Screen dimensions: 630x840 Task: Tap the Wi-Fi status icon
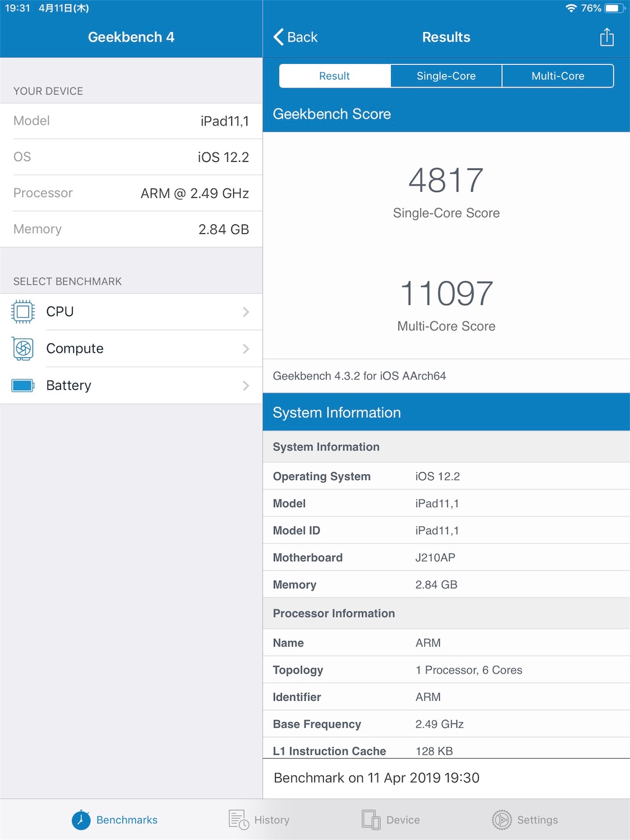(571, 8)
